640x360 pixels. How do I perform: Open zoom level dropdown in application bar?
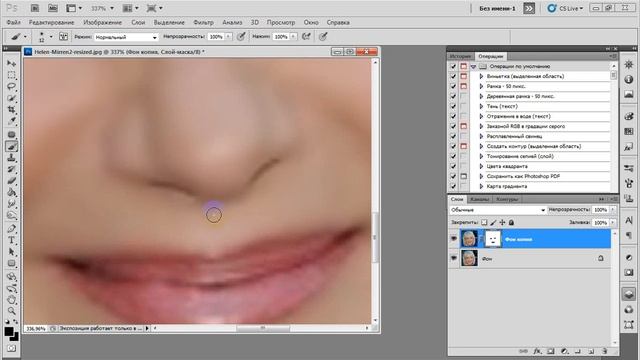(112, 8)
